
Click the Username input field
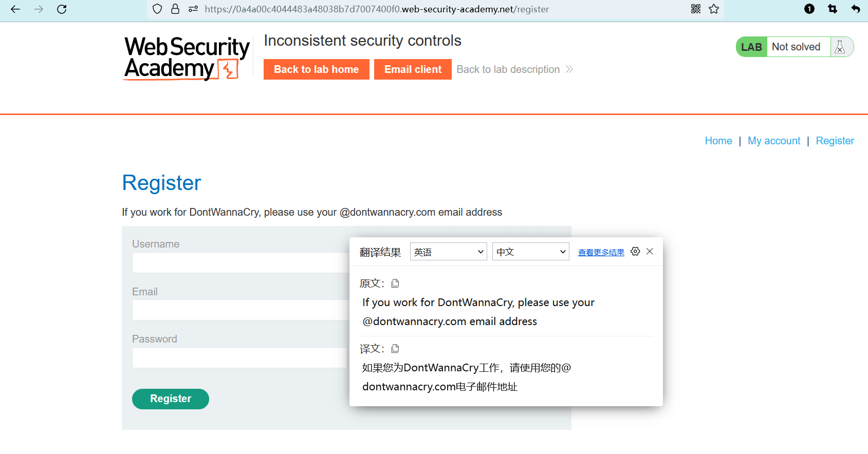(x=240, y=262)
